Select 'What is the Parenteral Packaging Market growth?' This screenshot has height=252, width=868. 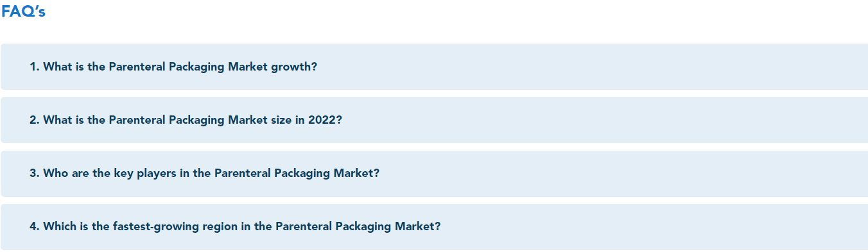[173, 67]
